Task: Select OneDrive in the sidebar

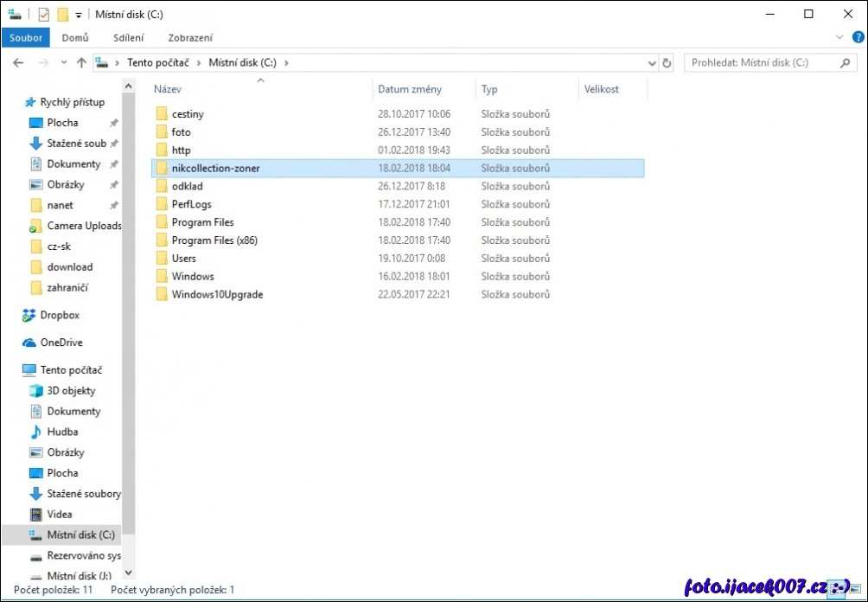Action: (61, 343)
